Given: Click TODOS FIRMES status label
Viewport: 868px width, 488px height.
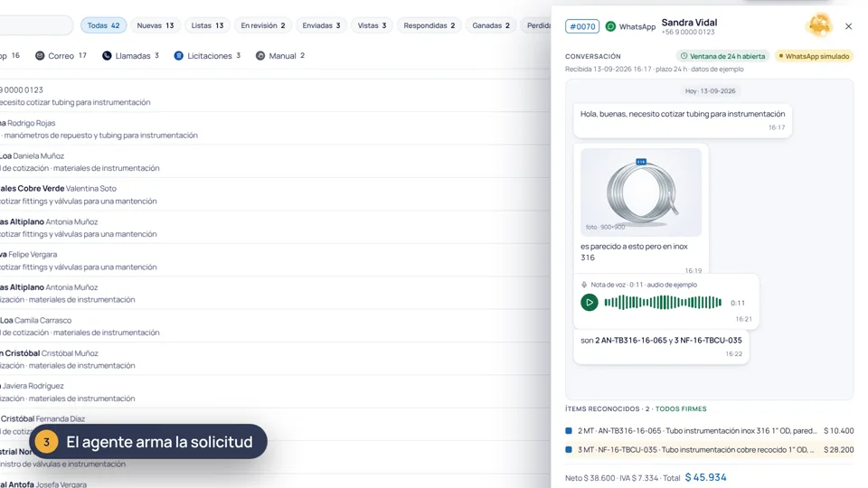Looking at the screenshot, I should pos(681,408).
